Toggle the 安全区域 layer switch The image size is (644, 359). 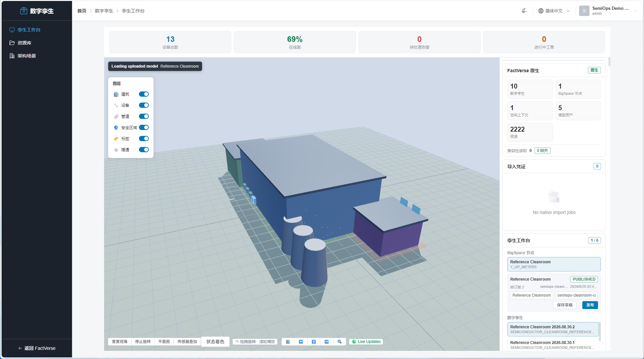tap(144, 127)
